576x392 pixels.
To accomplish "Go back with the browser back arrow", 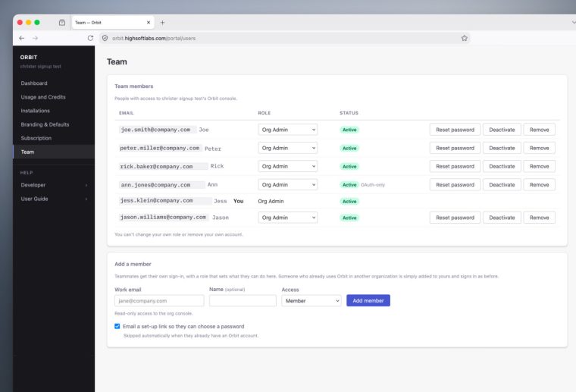I will pyautogui.click(x=22, y=38).
